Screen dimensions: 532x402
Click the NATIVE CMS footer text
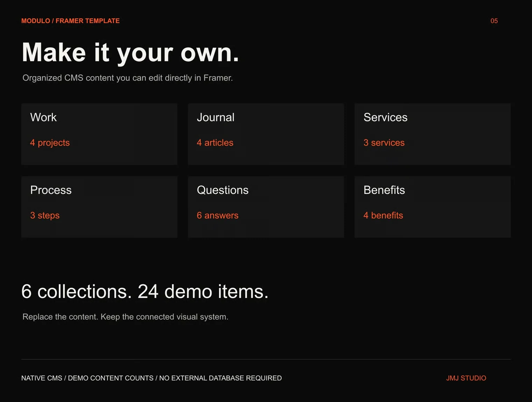[152, 378]
